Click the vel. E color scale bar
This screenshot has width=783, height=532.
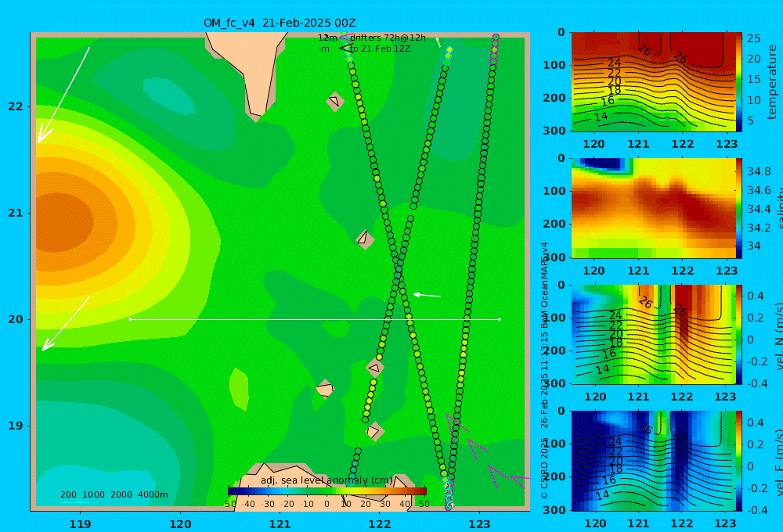click(739, 461)
